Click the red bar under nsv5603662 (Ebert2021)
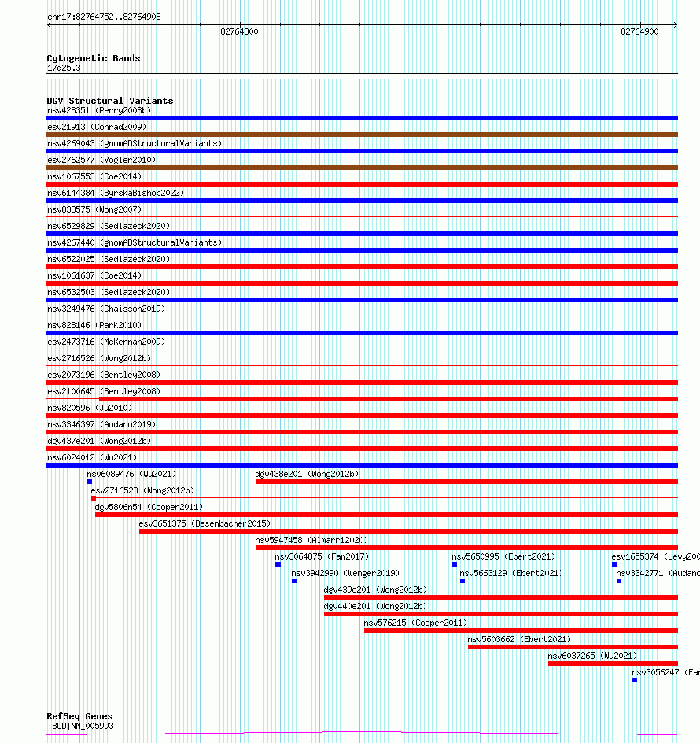 [x=573, y=647]
